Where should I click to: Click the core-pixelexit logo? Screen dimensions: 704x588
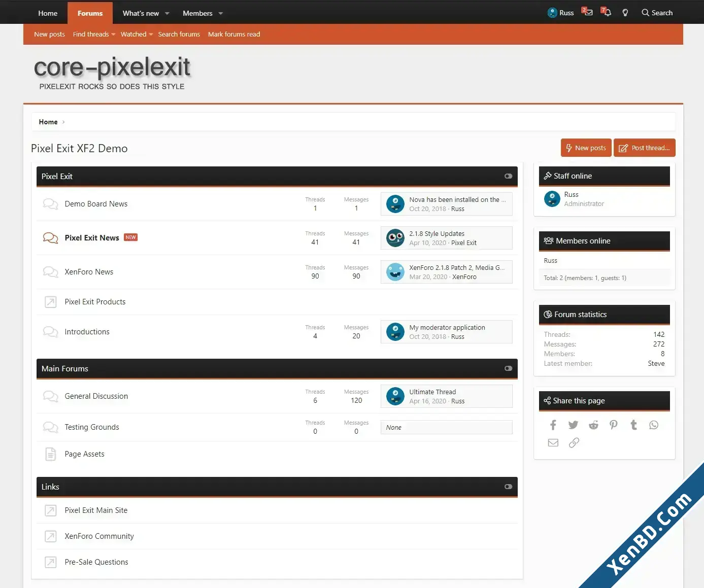[x=112, y=73]
